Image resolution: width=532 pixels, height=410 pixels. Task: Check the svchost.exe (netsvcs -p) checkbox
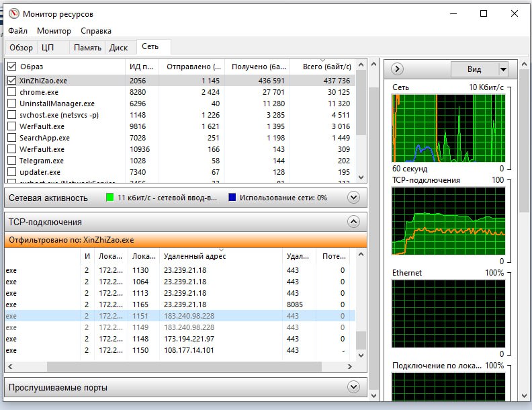coord(12,115)
